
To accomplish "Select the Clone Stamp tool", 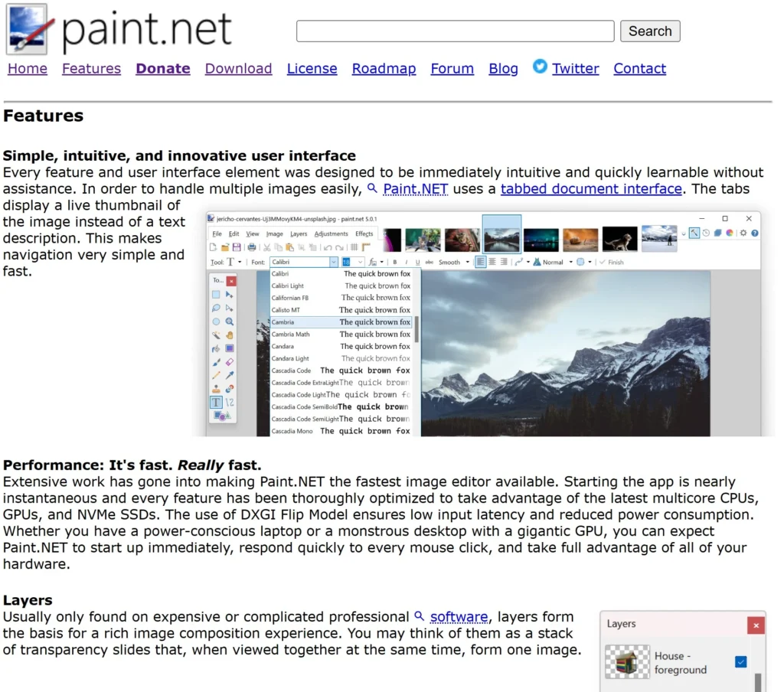I will (x=216, y=389).
